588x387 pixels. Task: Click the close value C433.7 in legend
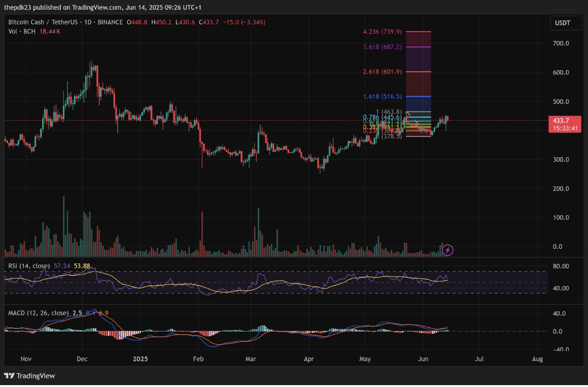(x=209, y=22)
